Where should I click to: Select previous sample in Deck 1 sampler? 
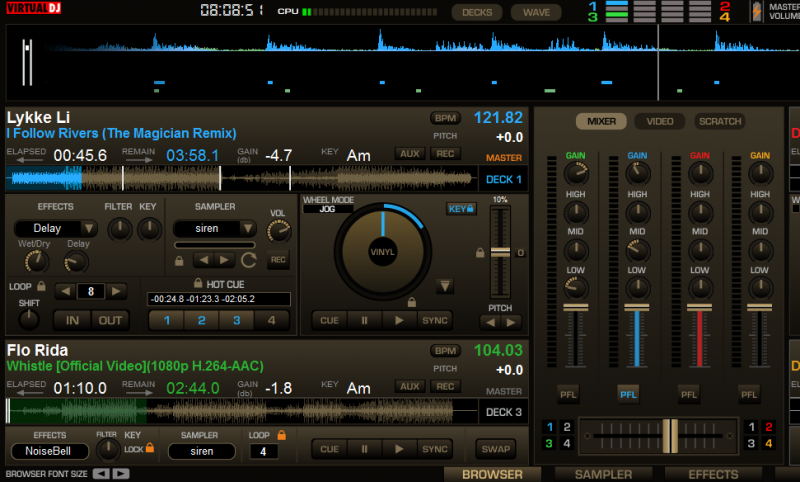click(x=204, y=260)
